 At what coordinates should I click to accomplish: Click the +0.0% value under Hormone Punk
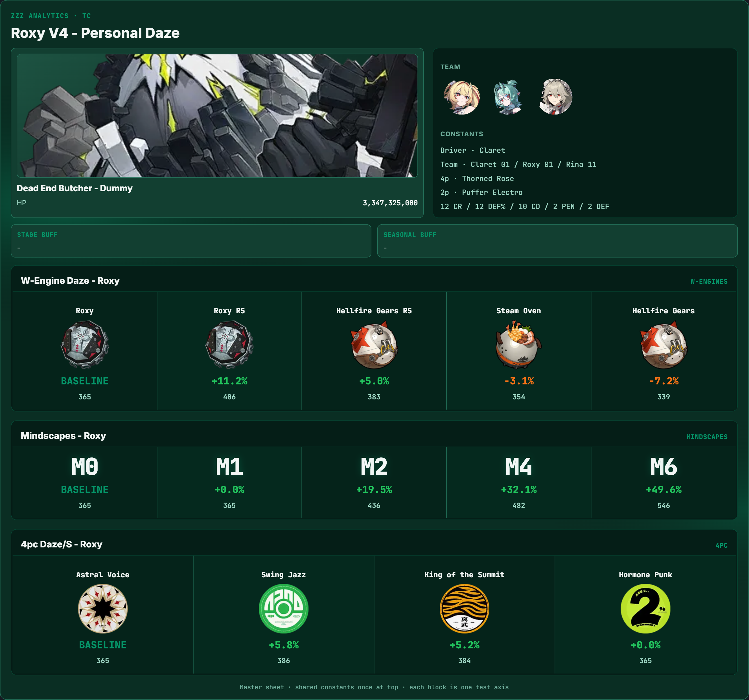[x=645, y=645]
